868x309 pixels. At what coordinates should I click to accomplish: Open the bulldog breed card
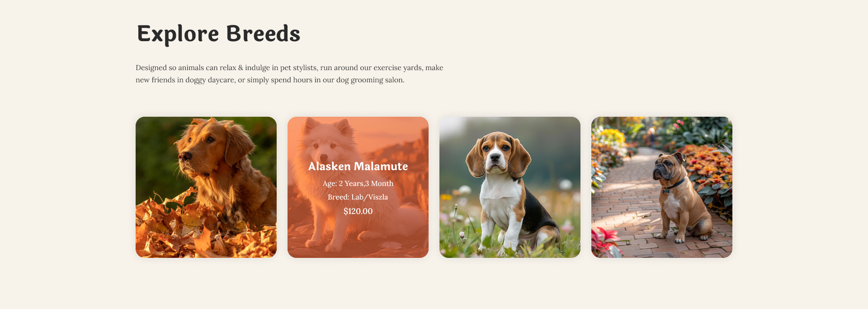click(x=661, y=187)
